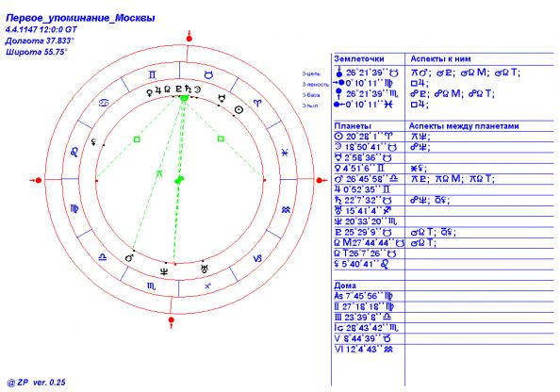The width and height of the screenshot is (560, 392).
Task: Select the II 27°18'18'' house row
Action: (364, 306)
